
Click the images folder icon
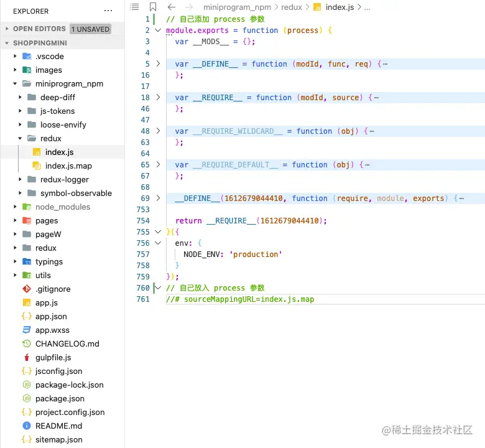27,70
